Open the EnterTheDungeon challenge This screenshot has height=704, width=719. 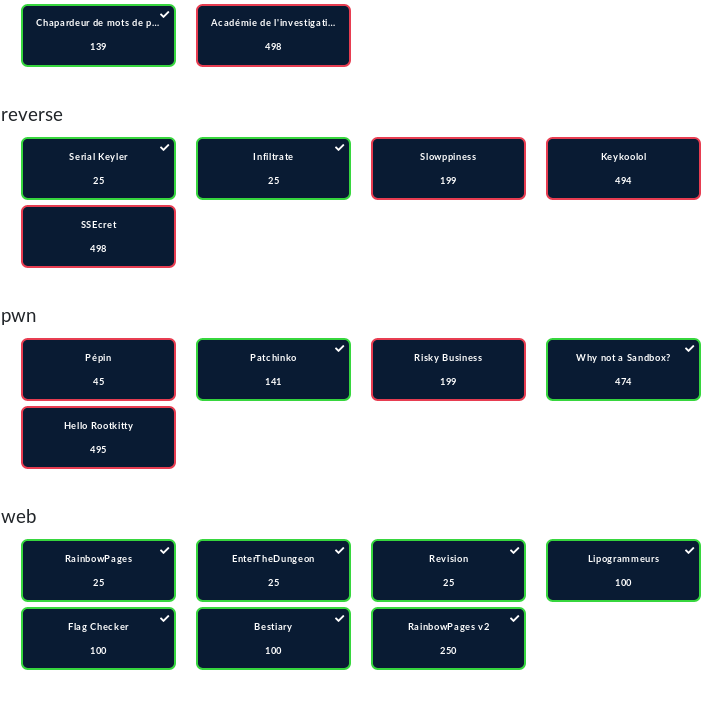pyautogui.click(x=273, y=570)
